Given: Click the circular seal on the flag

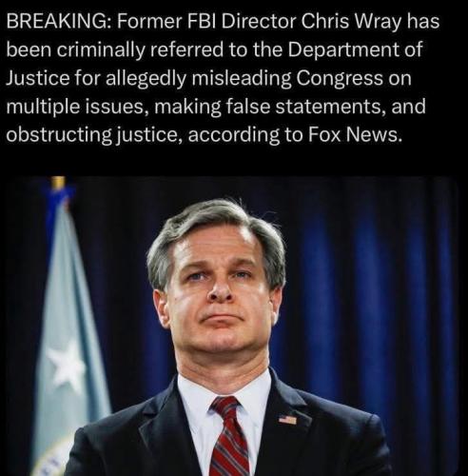Looking at the screenshot, I should [x=55, y=459].
